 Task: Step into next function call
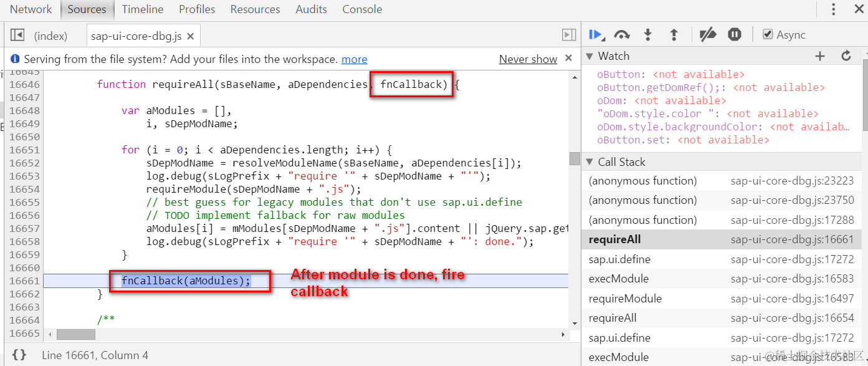(647, 35)
